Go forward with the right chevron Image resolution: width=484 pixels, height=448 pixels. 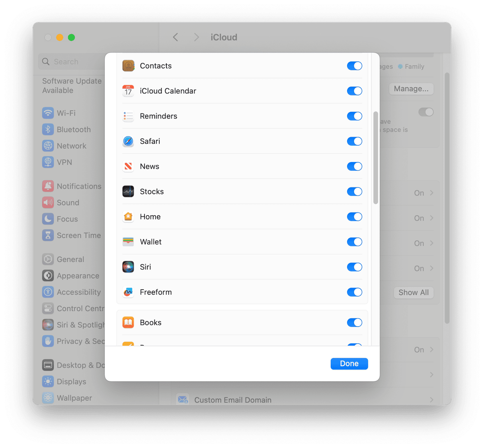coord(196,37)
